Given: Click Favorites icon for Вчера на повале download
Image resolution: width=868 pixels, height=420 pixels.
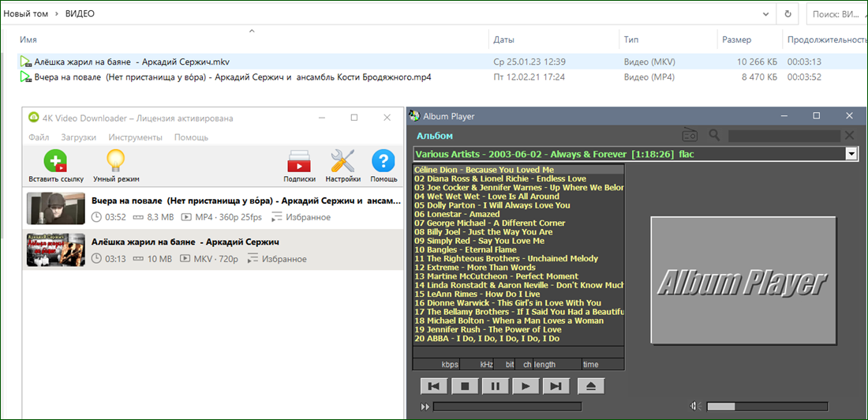Looking at the screenshot, I should pos(276,217).
